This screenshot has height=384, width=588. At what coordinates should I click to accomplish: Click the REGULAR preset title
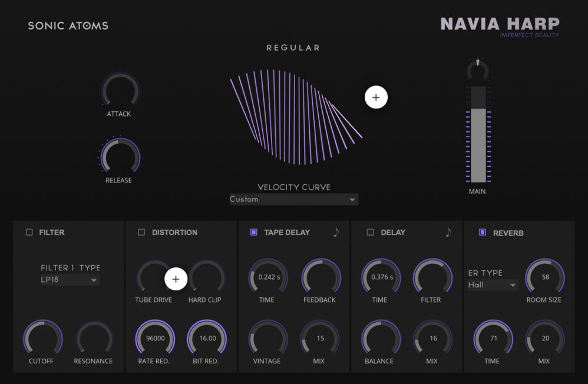coord(293,48)
